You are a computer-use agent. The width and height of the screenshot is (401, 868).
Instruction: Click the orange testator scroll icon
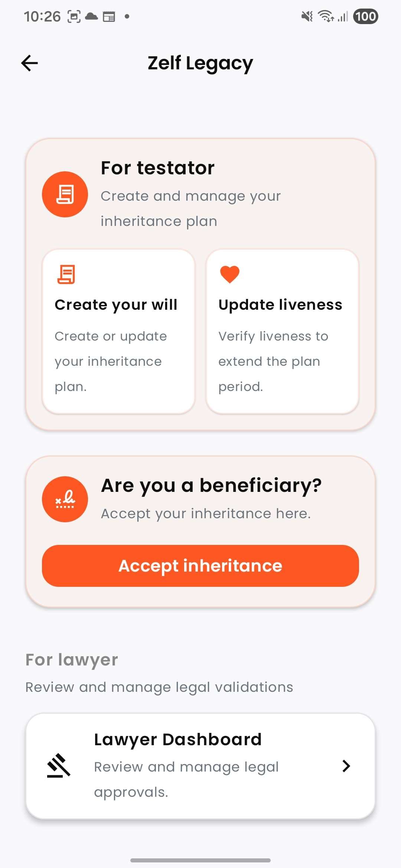coord(65,194)
